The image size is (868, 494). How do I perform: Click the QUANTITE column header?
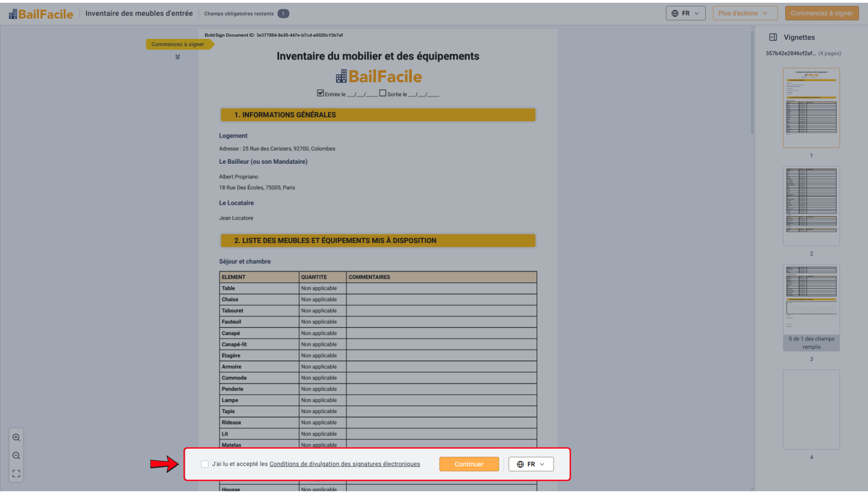pyautogui.click(x=314, y=277)
